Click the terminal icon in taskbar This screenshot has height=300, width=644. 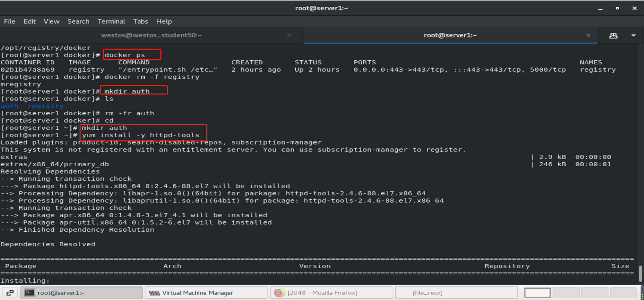coord(30,293)
